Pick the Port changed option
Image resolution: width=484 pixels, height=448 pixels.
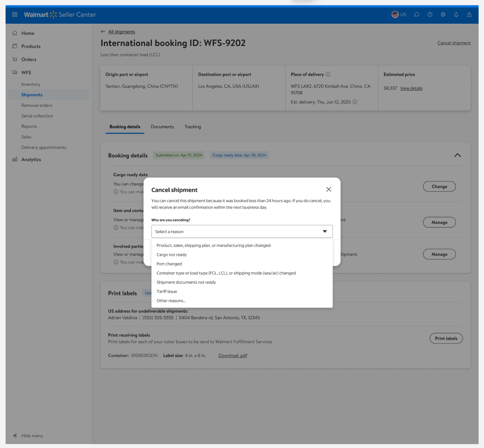pyautogui.click(x=169, y=264)
